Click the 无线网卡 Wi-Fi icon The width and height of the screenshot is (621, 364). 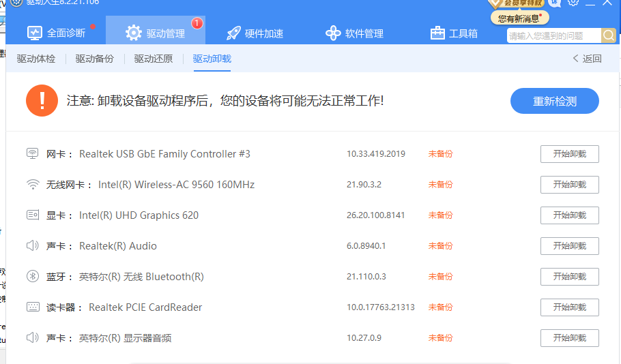(33, 184)
